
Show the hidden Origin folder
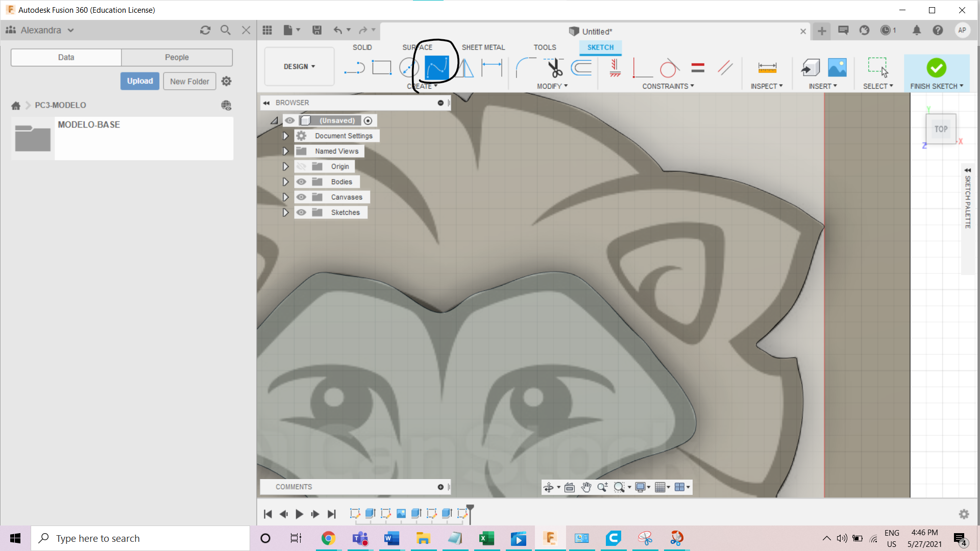pyautogui.click(x=301, y=166)
